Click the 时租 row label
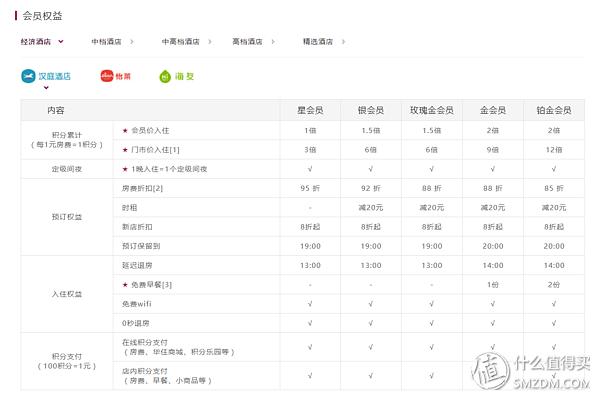 (129, 207)
